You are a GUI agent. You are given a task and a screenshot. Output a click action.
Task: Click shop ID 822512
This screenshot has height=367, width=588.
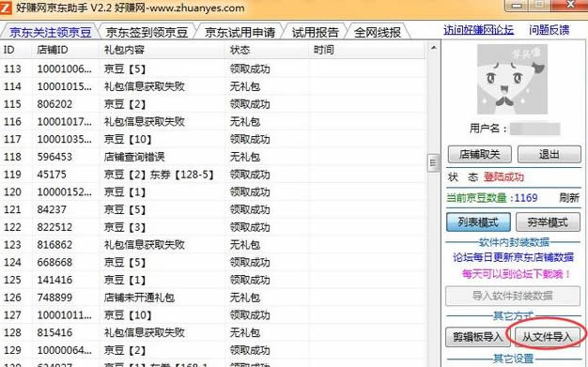pyautogui.click(x=54, y=227)
